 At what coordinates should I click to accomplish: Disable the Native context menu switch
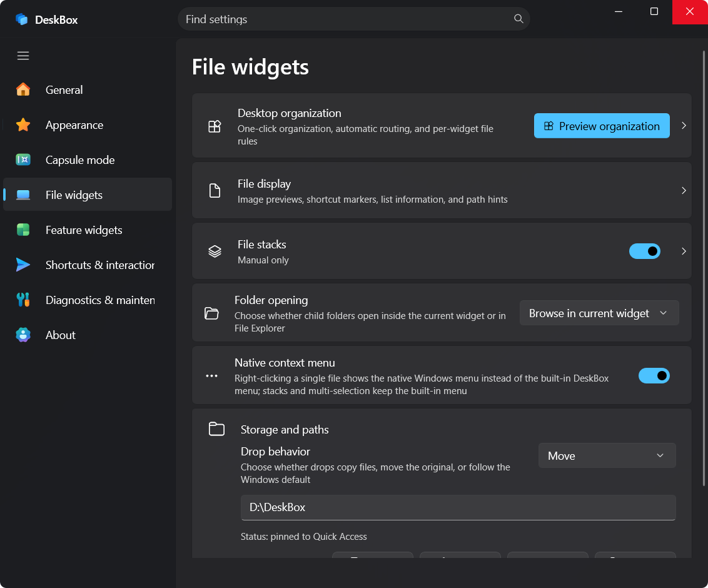click(x=654, y=376)
